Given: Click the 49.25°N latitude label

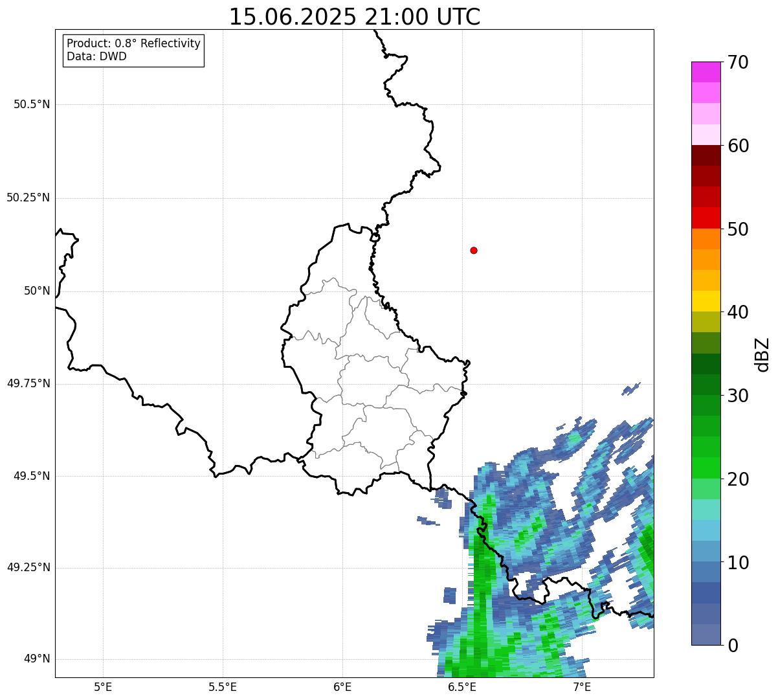Looking at the screenshot, I should click(x=28, y=567).
